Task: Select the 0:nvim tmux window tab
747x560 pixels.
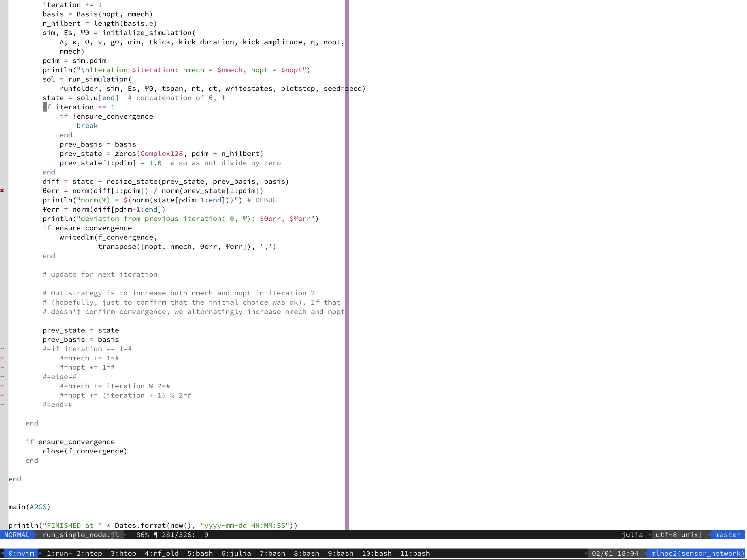Action: (21, 553)
